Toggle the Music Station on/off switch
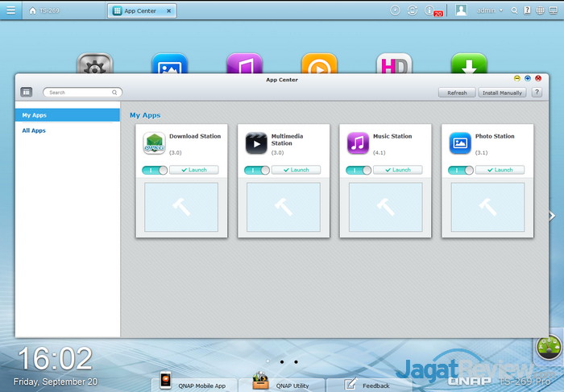The width and height of the screenshot is (564, 392). (359, 170)
